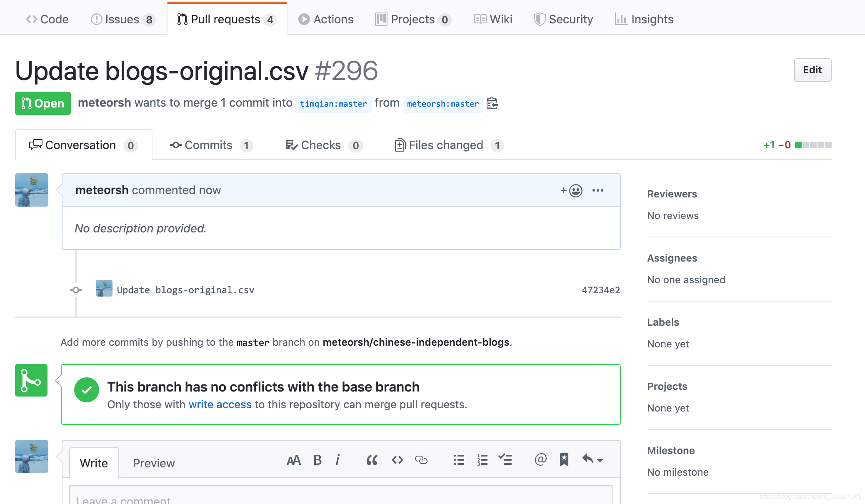The height and width of the screenshot is (504, 865).
Task: Open the Update blogs-original.csv commit message
Action: point(185,290)
